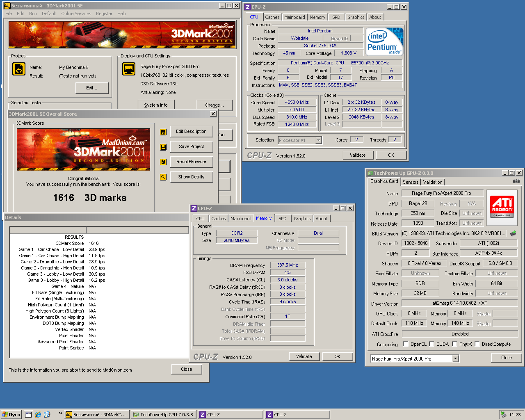Click the 3DMark2001 banner in the score window
This screenshot has height=420, width=525.
(83, 149)
